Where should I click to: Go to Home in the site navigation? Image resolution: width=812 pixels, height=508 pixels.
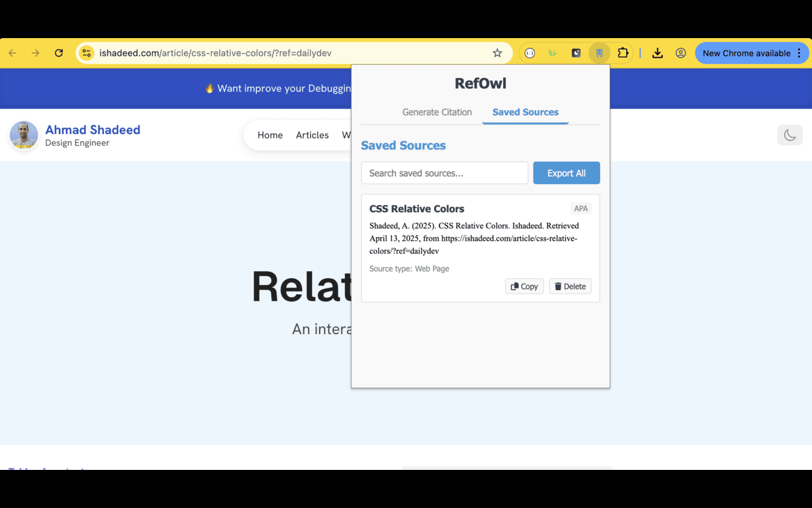tap(270, 135)
